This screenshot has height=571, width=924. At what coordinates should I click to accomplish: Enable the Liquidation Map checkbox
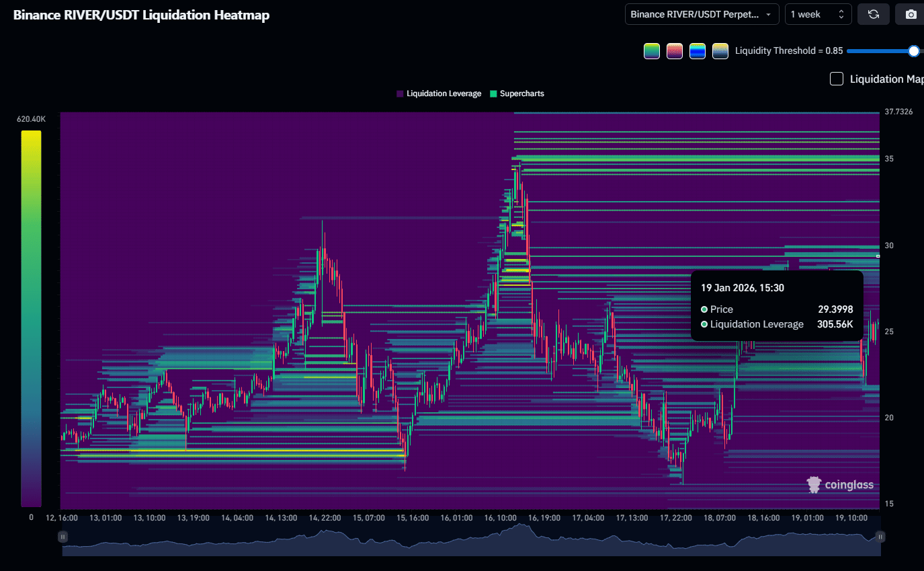[837, 79]
